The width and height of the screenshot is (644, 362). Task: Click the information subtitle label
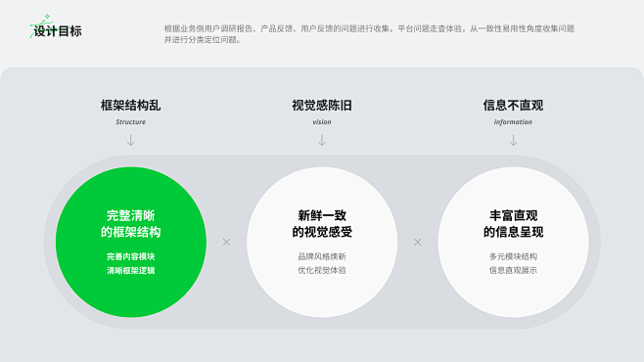tap(513, 122)
